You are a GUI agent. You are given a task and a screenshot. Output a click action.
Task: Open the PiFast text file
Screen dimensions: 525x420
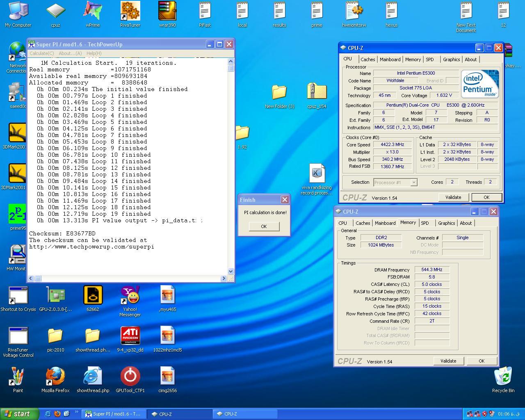pyautogui.click(x=205, y=14)
